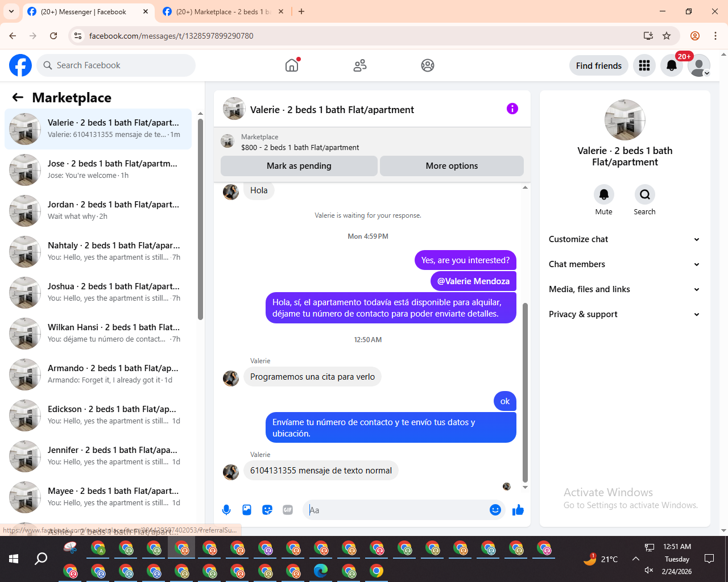Screen dimensions: 728x582
Task: Open account profile avatar menu
Action: click(699, 65)
